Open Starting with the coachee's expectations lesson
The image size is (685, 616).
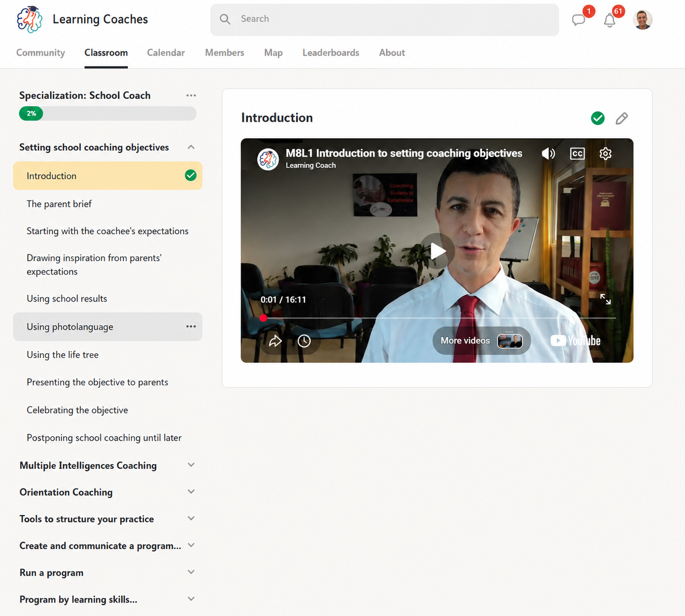coord(108,231)
